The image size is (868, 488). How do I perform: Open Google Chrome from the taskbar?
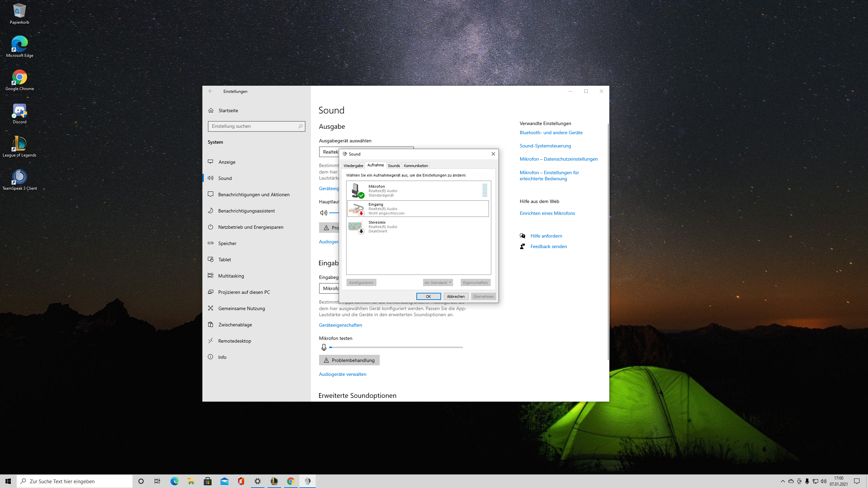click(x=291, y=481)
